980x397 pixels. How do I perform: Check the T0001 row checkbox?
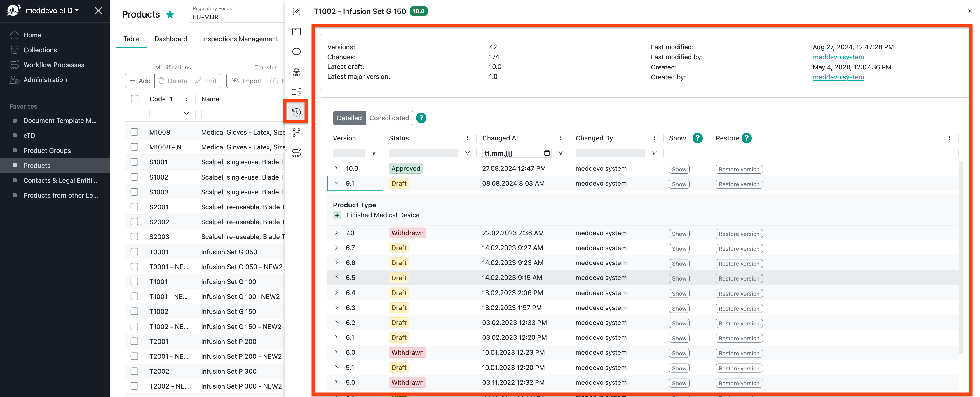pos(134,252)
